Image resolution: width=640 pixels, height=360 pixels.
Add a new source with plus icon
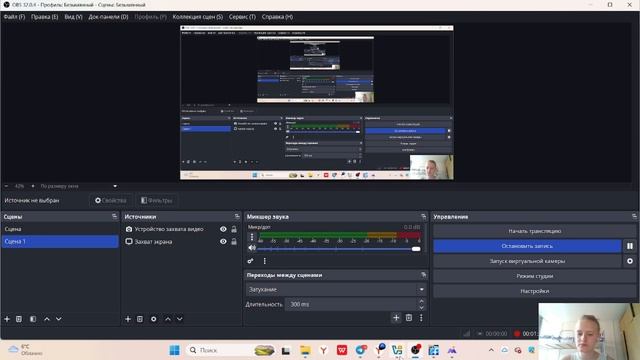click(x=128, y=319)
